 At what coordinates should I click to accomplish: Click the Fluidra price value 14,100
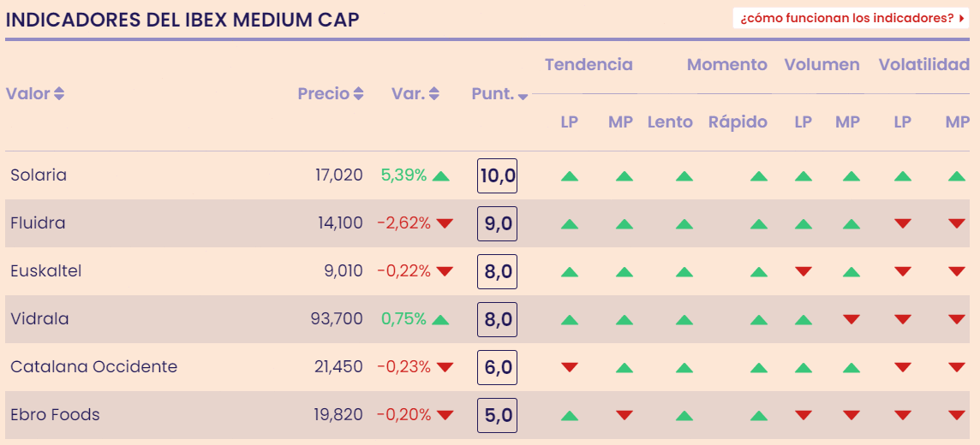tap(339, 223)
